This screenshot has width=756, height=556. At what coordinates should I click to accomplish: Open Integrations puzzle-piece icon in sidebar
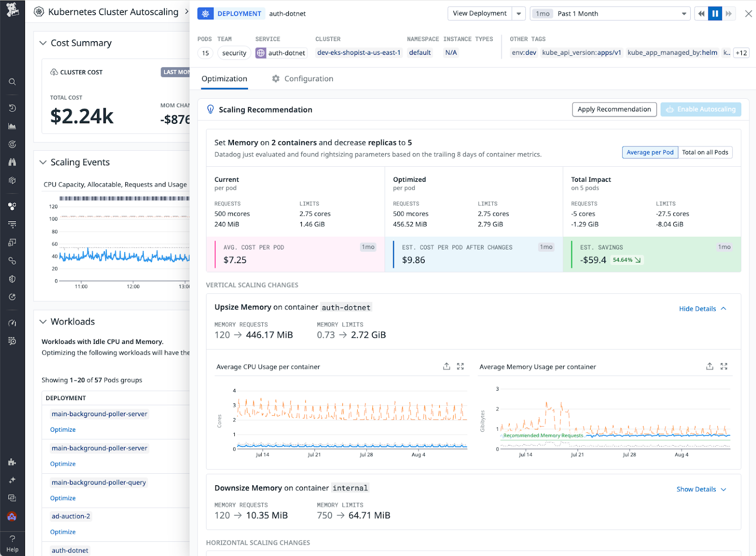click(12, 462)
